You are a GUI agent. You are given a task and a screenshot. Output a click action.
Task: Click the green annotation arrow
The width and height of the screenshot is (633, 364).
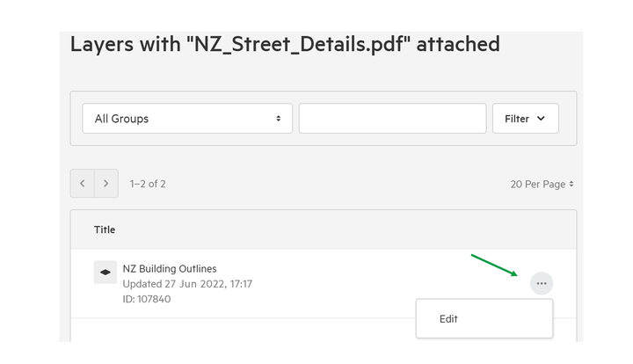click(494, 266)
